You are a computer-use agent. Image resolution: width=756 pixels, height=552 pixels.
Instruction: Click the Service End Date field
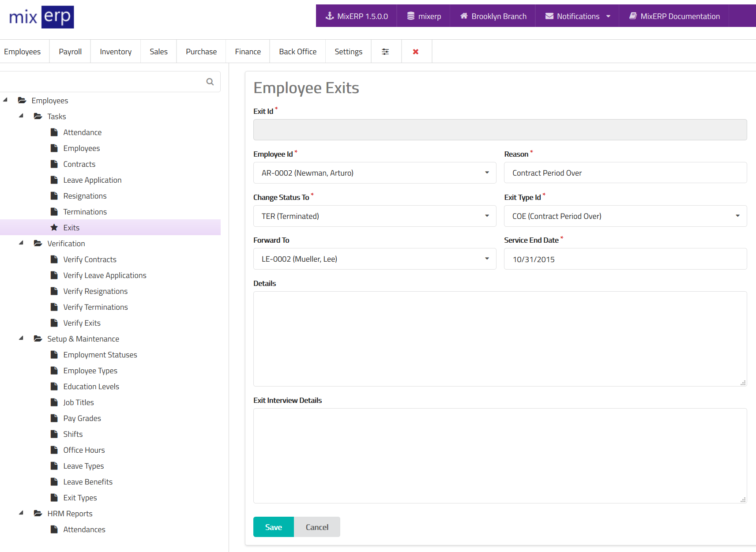pyautogui.click(x=625, y=259)
